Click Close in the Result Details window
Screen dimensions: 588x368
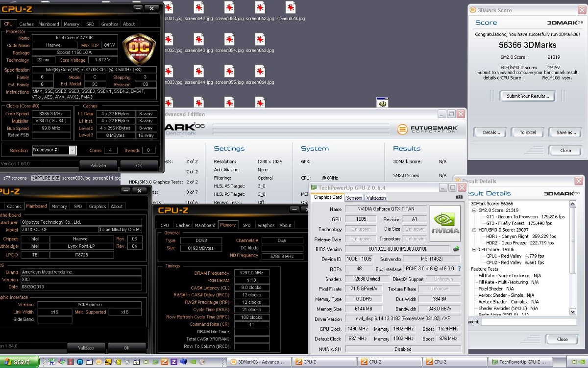click(x=562, y=339)
